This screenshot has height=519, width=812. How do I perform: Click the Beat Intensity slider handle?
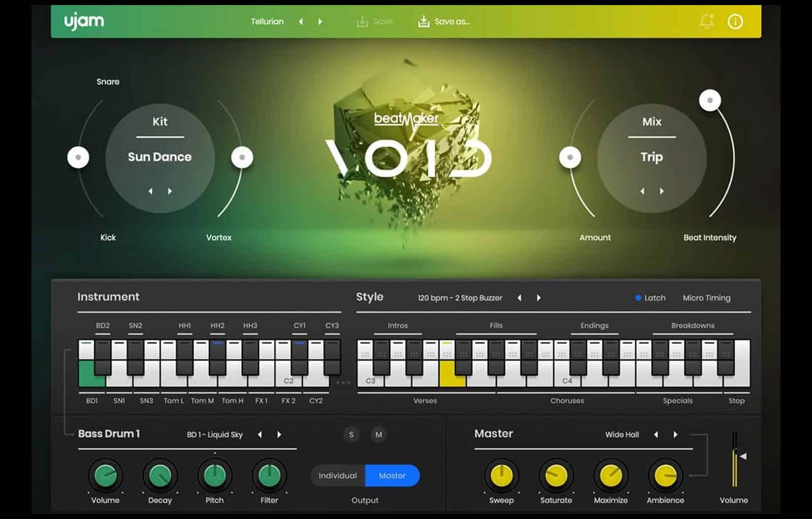pyautogui.click(x=710, y=100)
